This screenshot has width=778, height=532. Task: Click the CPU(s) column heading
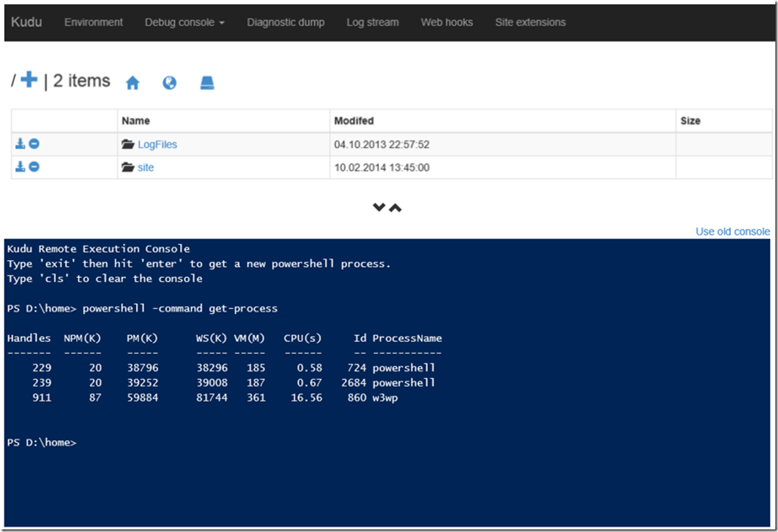(x=303, y=338)
